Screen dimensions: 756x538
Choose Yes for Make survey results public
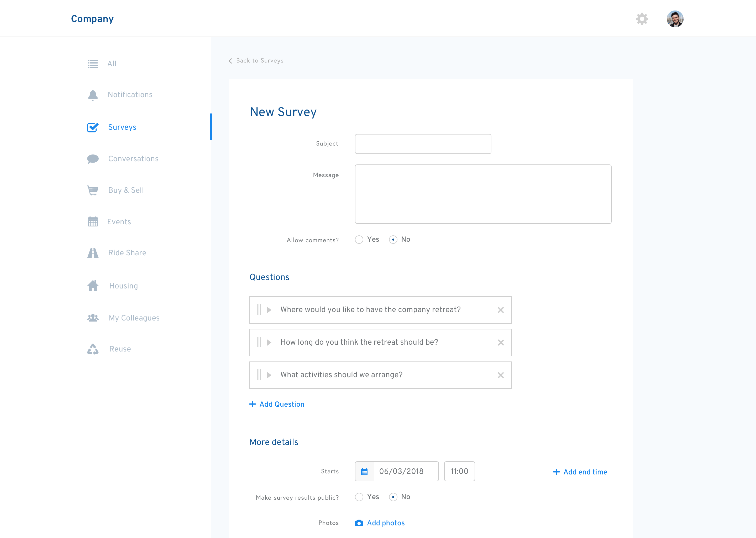359,497
